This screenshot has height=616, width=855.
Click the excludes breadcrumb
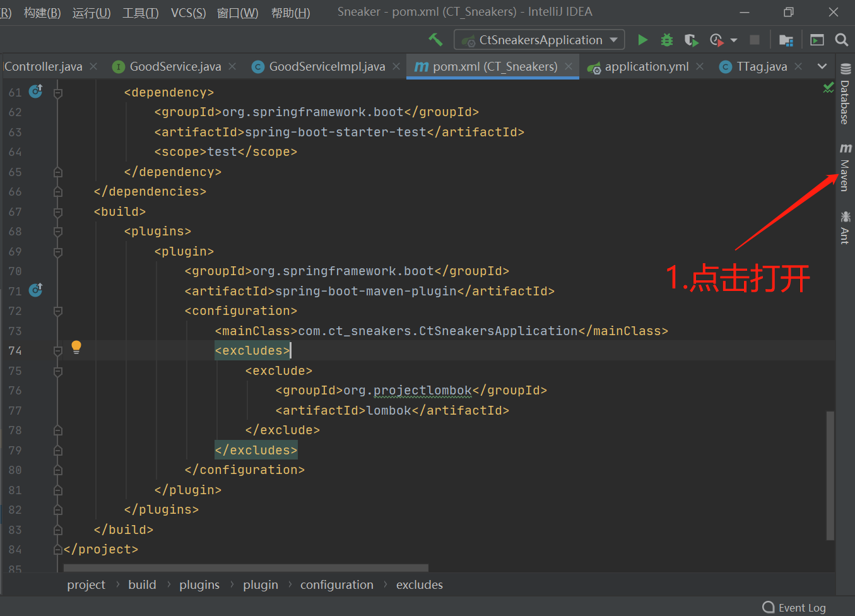(x=420, y=585)
